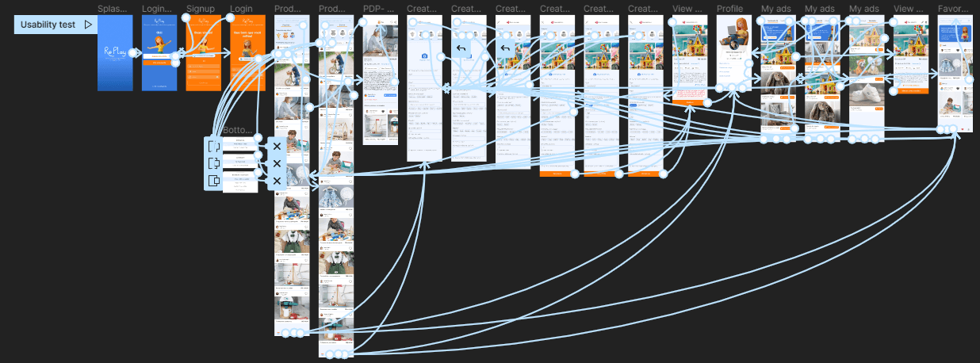
Task: Select the Profile frame label
Action: point(730,9)
